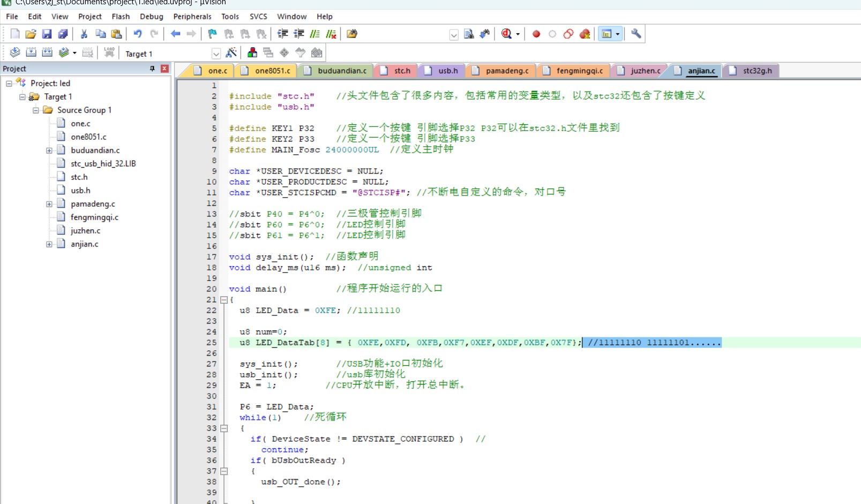Switch to the one8051.c tab

(x=266, y=71)
